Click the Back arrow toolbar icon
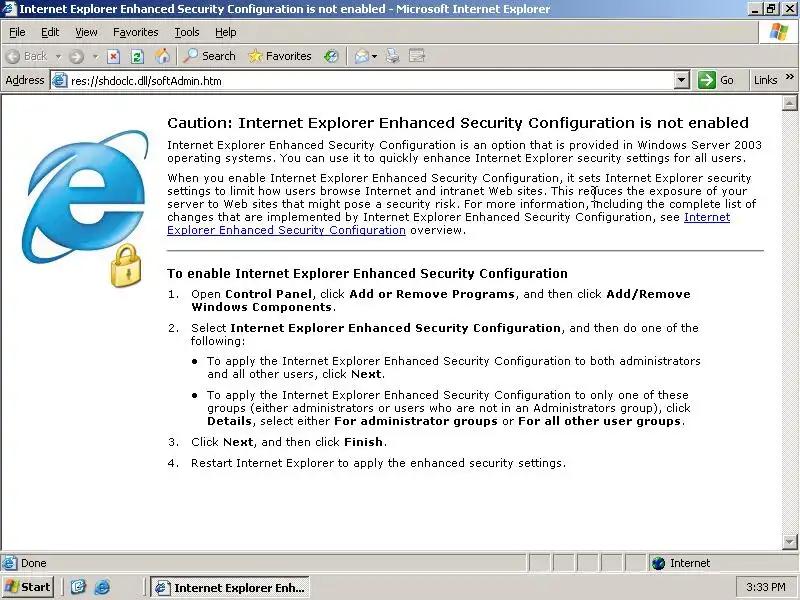Screen dimensions: 800x600 point(14,56)
